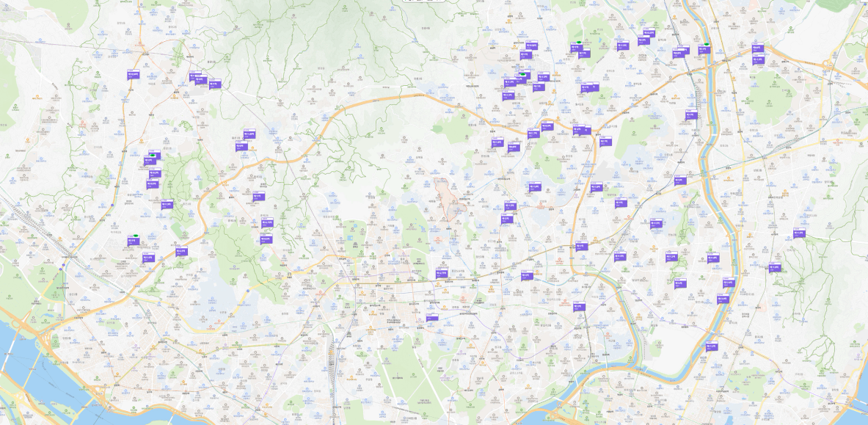
Task: Select the green-dot purple marker beside the northern river
Action: [704, 49]
